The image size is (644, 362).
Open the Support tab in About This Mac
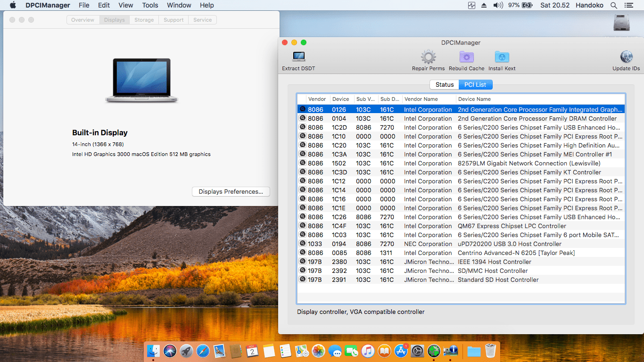(173, 20)
